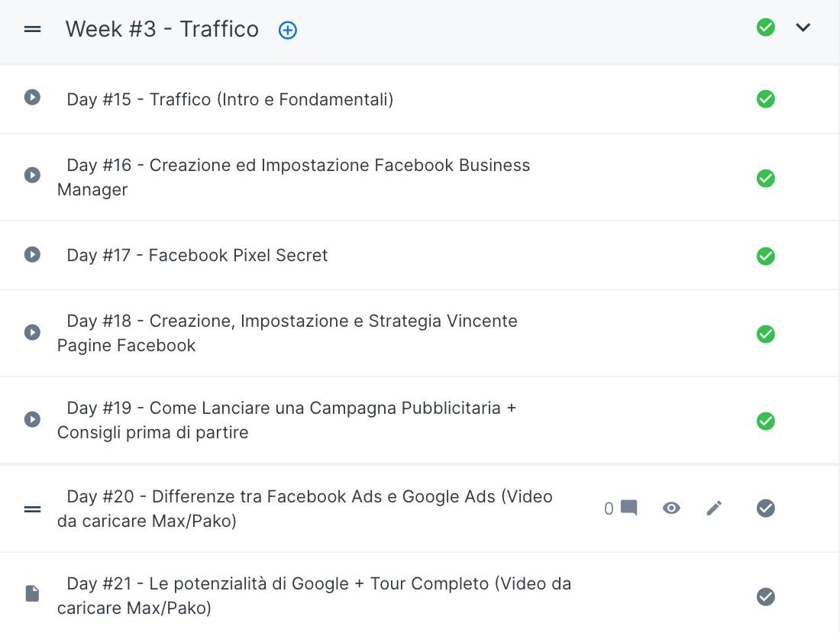Click the play icon for Day #17
Viewport: 840px width, 633px height.
click(x=32, y=254)
